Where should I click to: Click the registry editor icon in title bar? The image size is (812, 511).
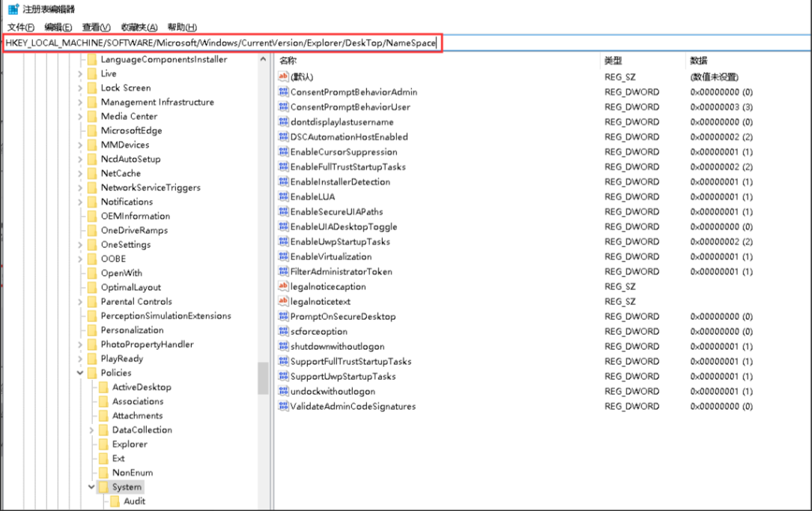13,10
